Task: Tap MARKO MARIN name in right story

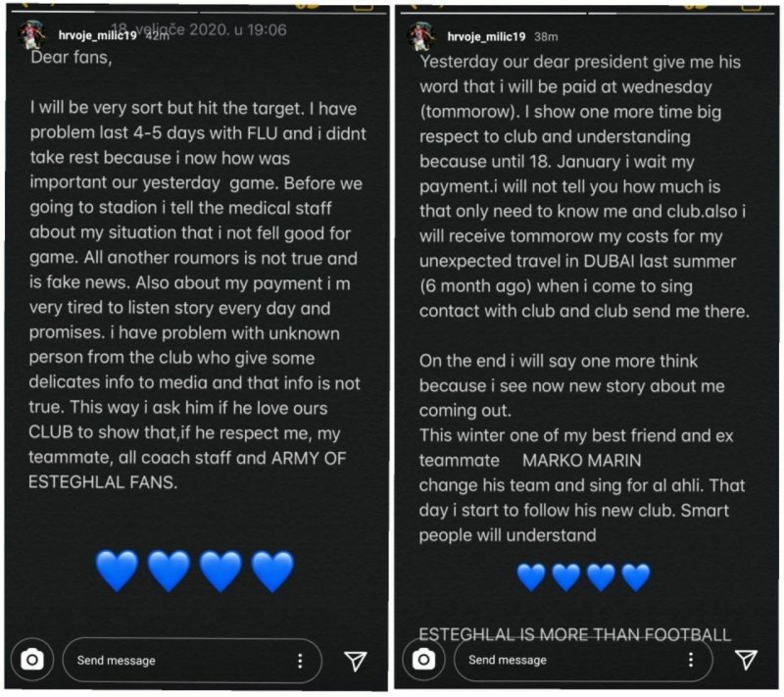Action: (581, 460)
